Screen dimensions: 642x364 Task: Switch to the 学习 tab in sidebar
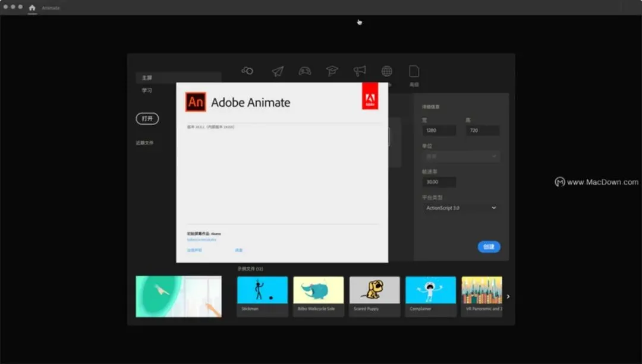[147, 90]
